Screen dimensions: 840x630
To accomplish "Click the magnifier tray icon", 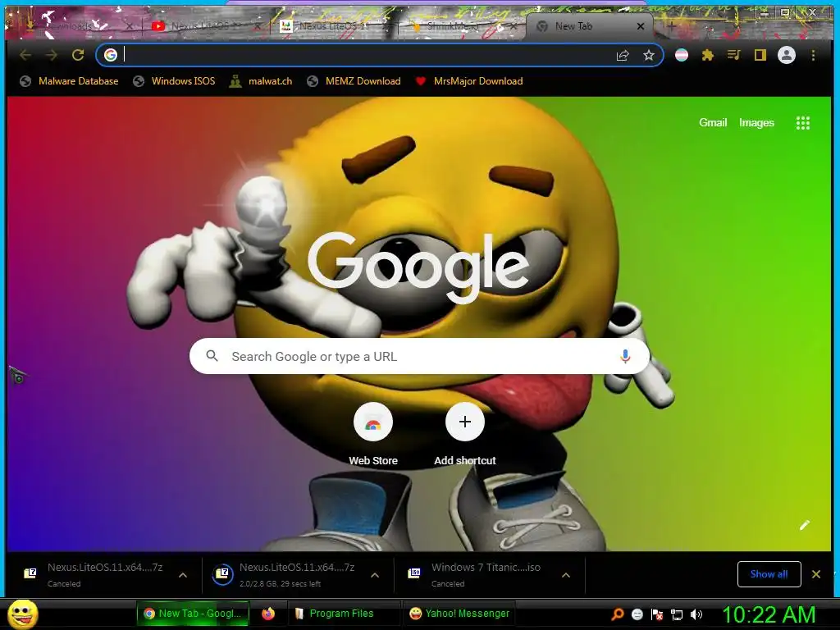I will [x=617, y=614].
